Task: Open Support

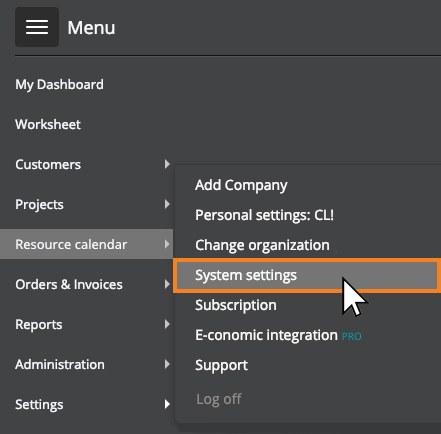Action: [x=221, y=366]
